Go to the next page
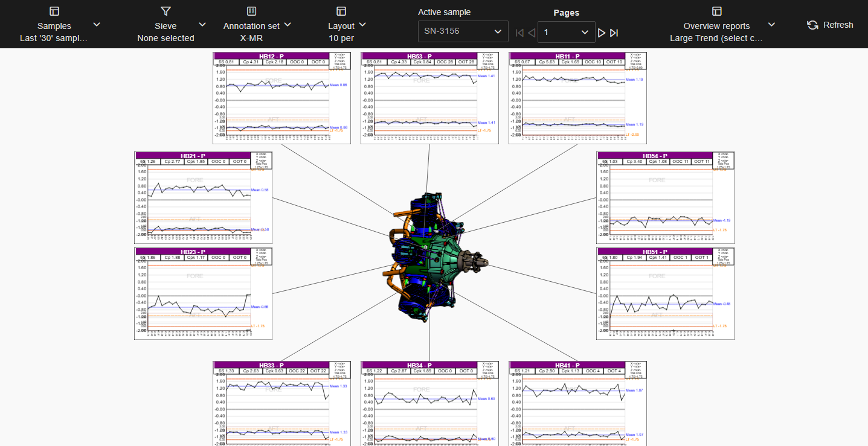This screenshot has width=868, height=446. point(602,33)
